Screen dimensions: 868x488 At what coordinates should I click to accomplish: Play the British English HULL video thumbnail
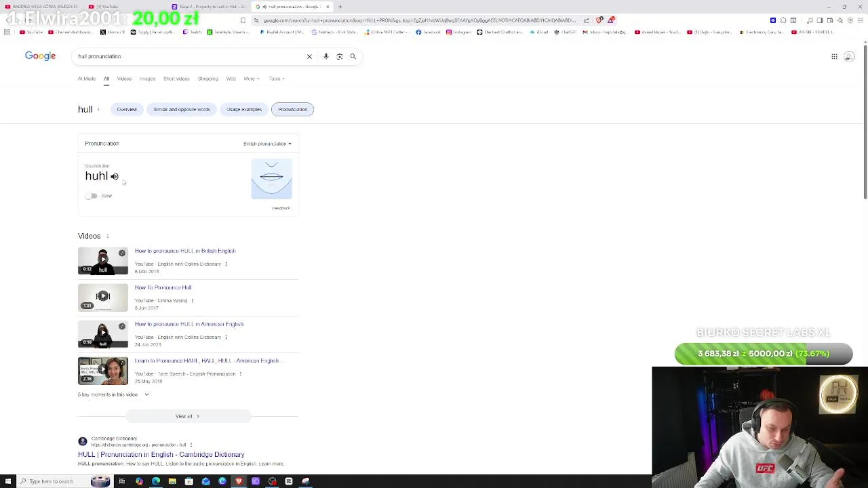103,261
